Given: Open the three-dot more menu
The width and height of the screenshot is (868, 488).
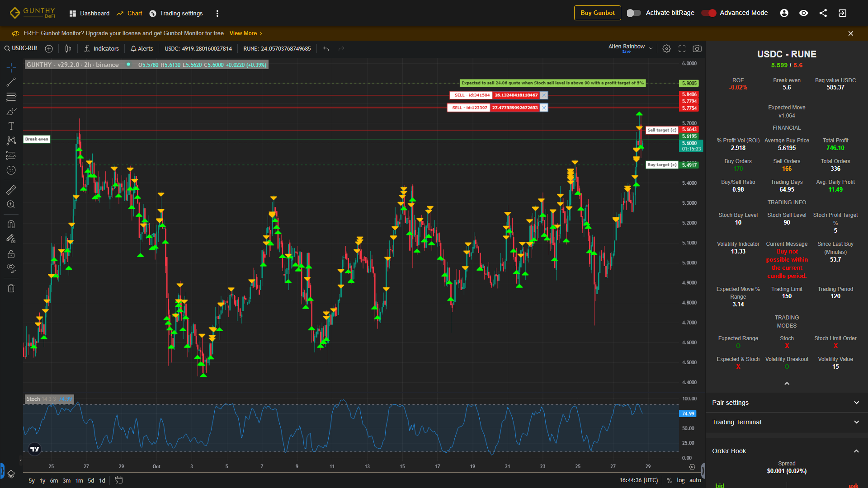Looking at the screenshot, I should 217,14.
